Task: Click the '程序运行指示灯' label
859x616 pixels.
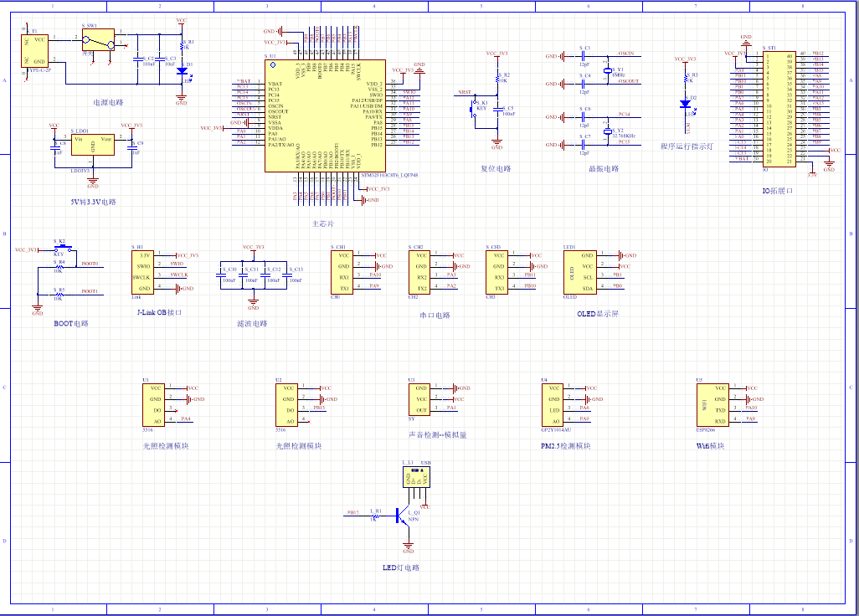Action: (x=687, y=146)
